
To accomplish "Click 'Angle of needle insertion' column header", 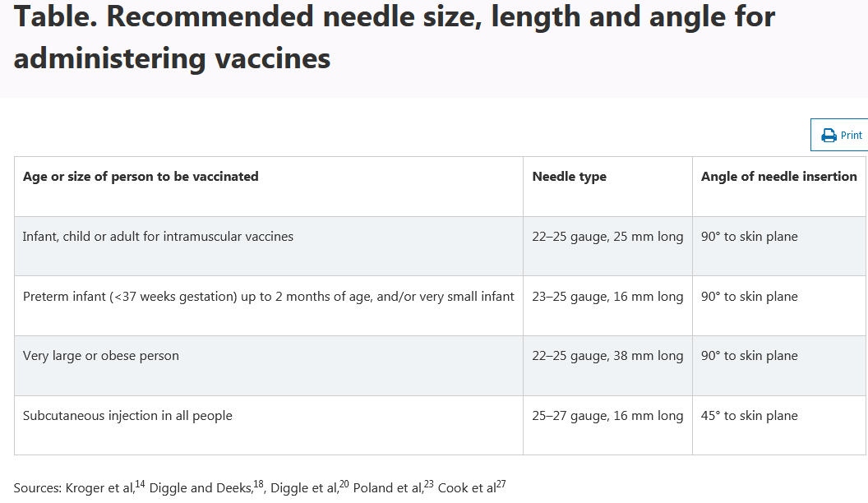I will [x=779, y=177].
